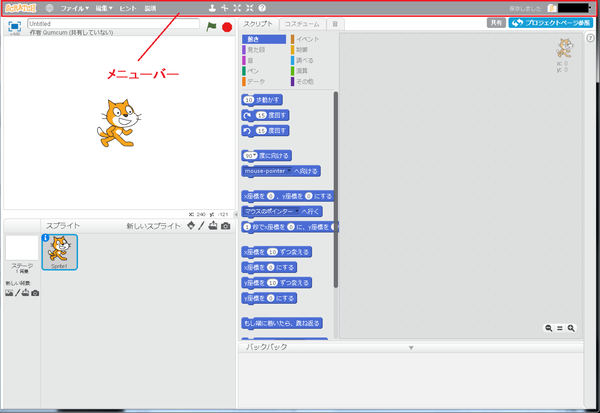Select the ペン block category
The height and width of the screenshot is (413, 600).
[264, 71]
